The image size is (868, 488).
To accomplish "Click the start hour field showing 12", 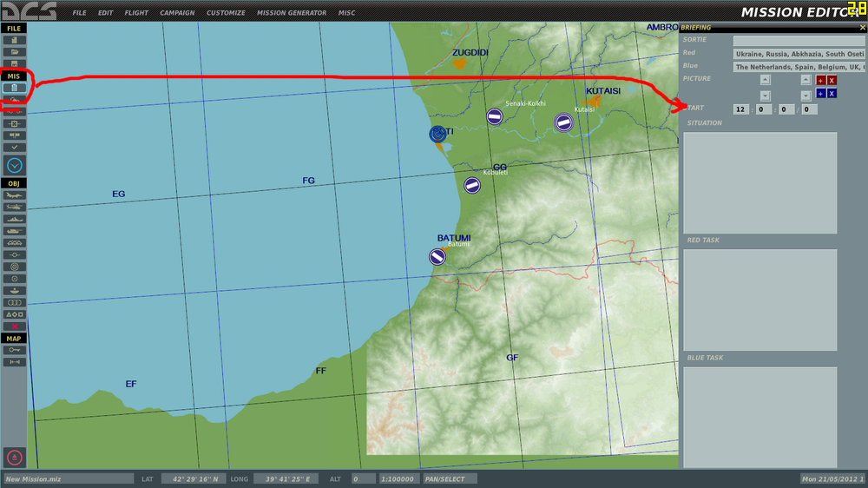I will [x=741, y=109].
